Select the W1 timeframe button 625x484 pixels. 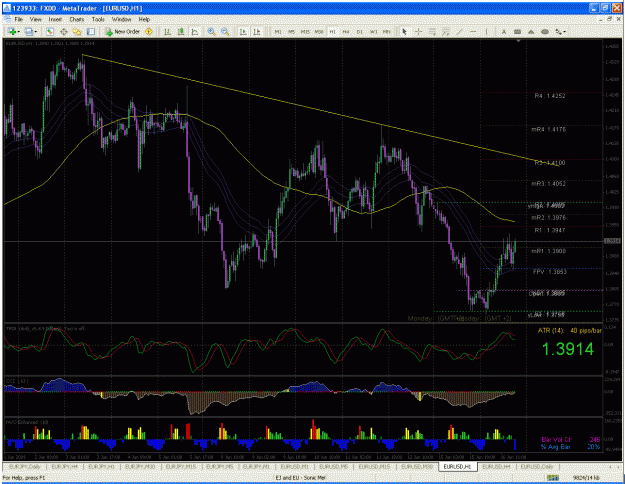pyautogui.click(x=373, y=31)
